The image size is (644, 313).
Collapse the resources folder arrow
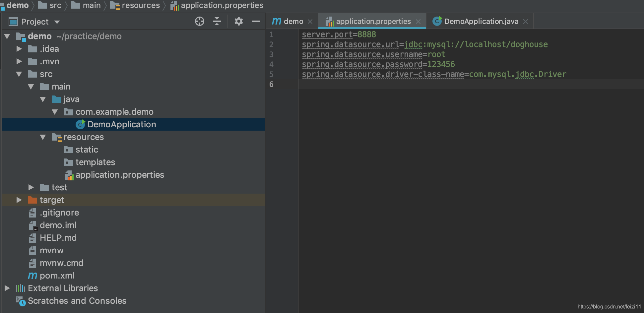click(x=43, y=137)
